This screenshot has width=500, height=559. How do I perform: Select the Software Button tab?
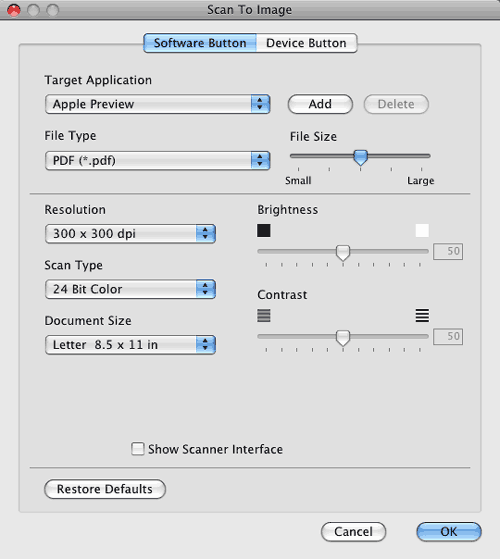(200, 43)
